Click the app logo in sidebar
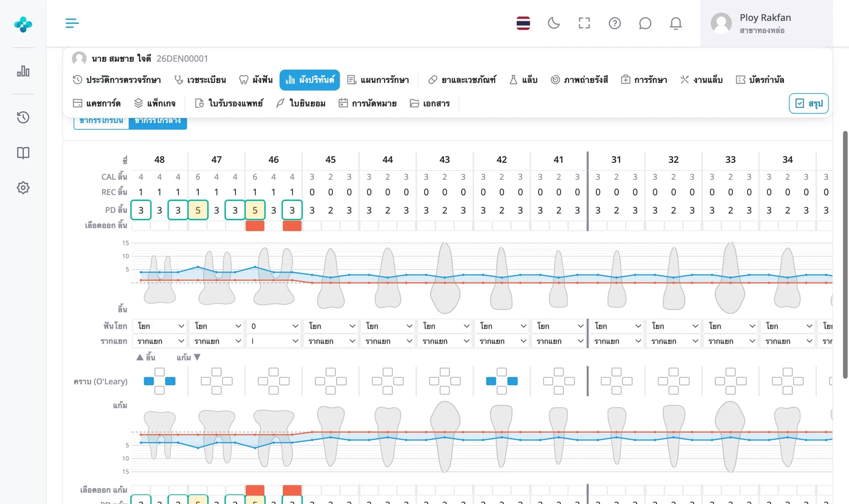 (23, 24)
